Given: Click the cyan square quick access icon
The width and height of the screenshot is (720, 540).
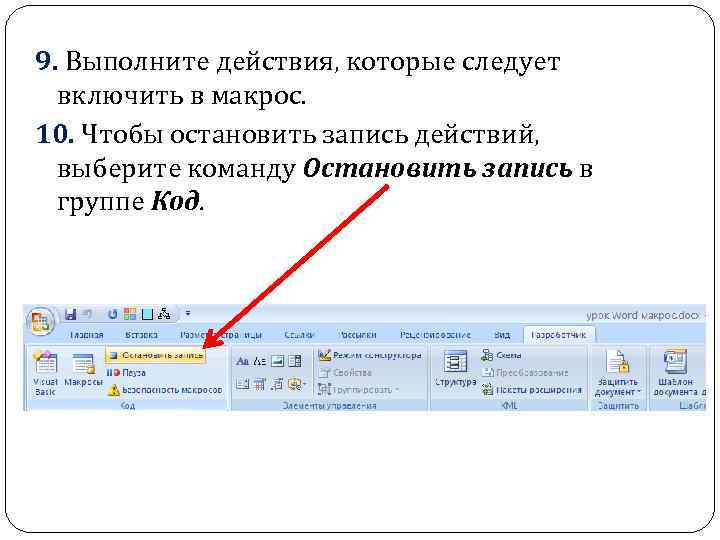Looking at the screenshot, I should coord(147,314).
